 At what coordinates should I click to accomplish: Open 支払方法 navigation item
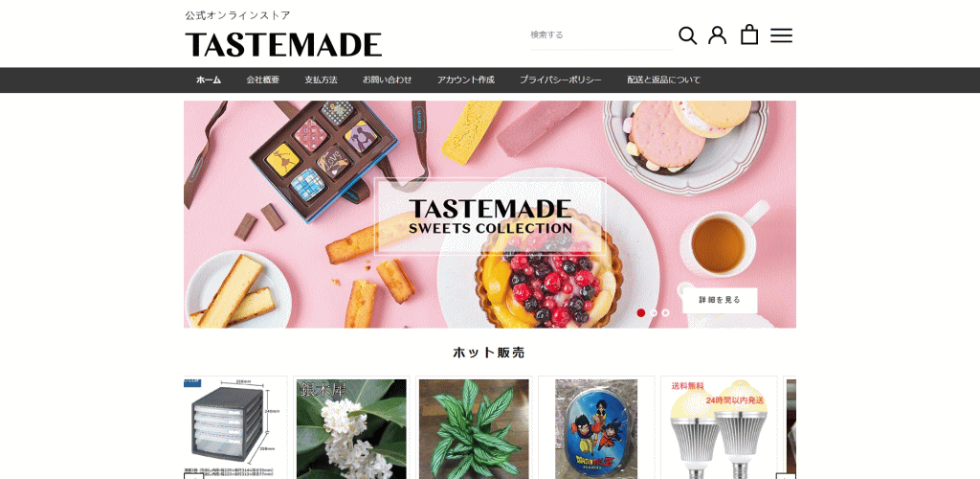click(x=321, y=80)
